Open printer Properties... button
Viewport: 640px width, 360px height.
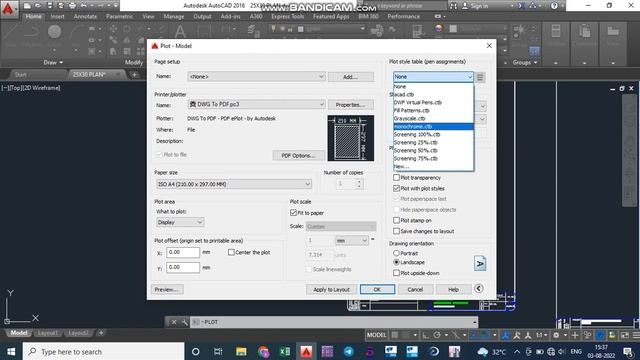click(x=351, y=105)
